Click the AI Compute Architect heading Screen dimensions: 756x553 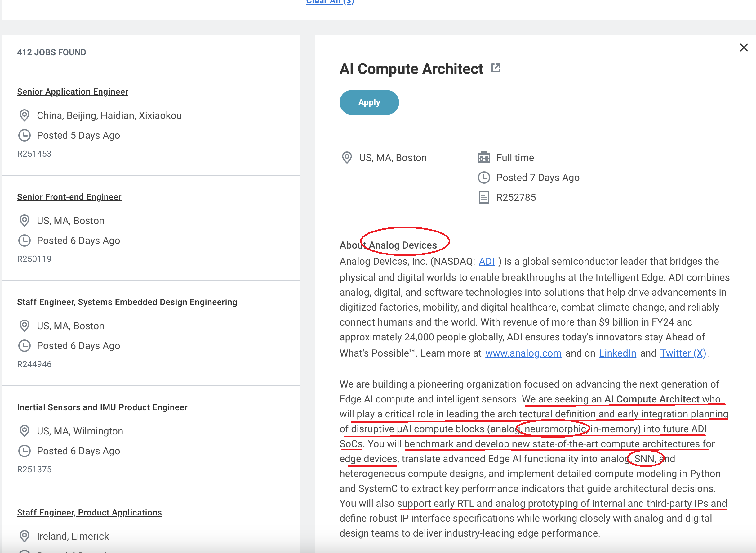(411, 69)
